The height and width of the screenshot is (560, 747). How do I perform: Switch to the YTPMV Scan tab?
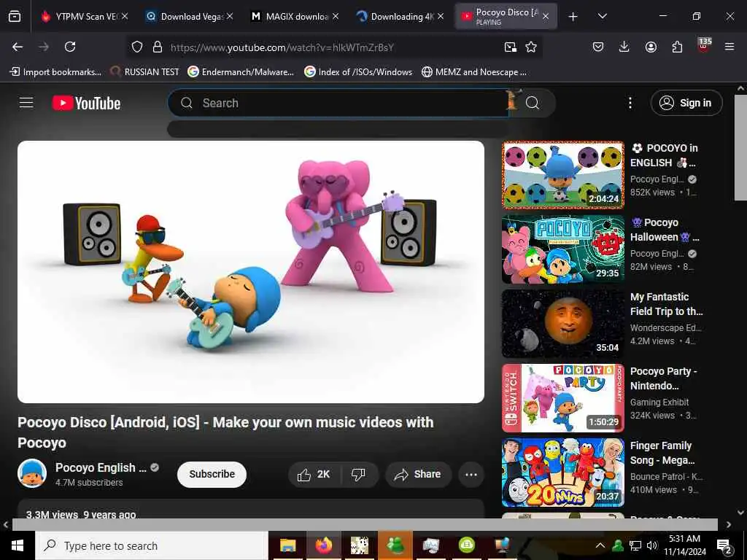pos(85,17)
